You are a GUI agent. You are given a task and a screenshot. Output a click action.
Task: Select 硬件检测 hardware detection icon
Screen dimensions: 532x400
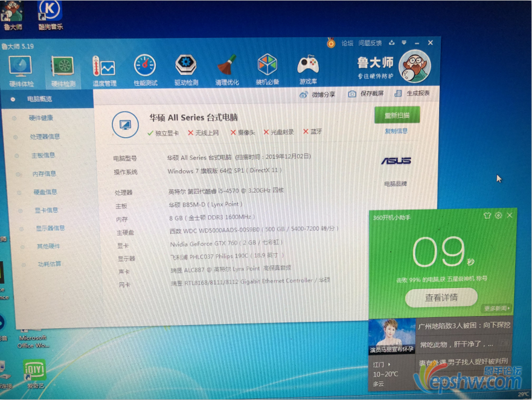click(x=63, y=71)
